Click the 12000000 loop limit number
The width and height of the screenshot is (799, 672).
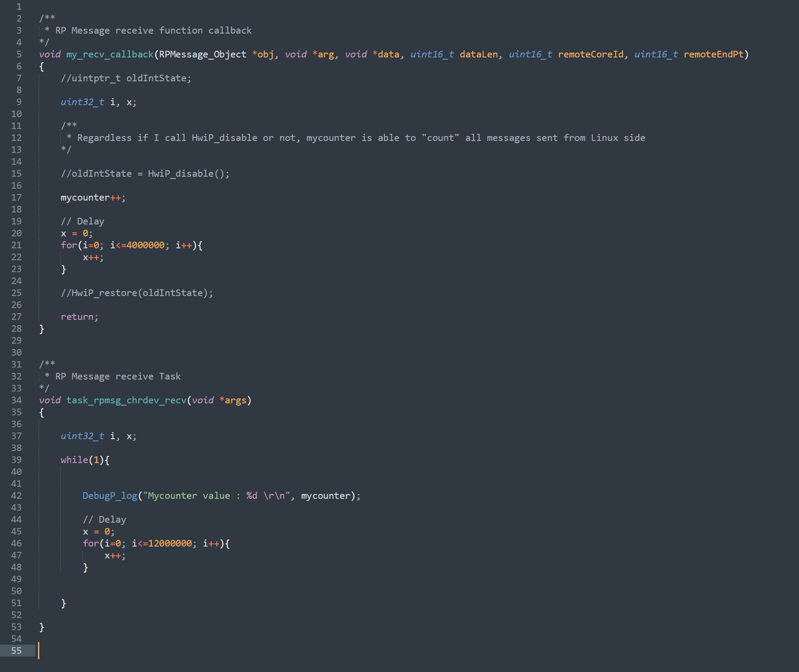click(170, 543)
